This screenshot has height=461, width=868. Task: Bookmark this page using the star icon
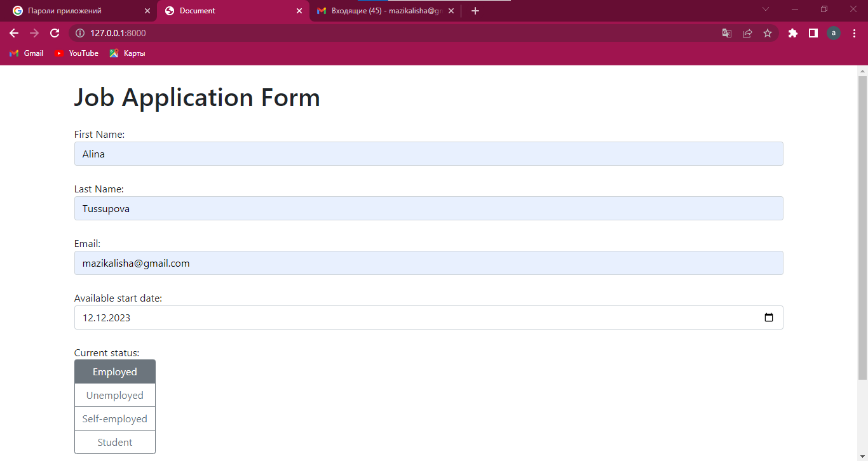(x=768, y=33)
